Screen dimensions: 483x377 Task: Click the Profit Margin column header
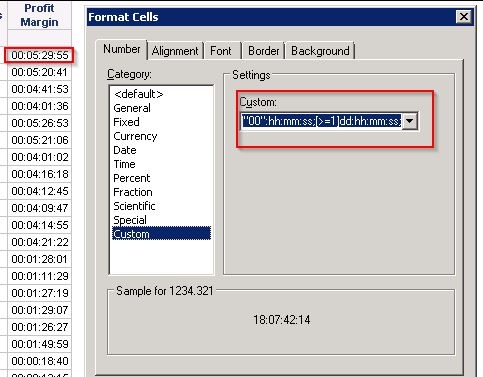(x=39, y=15)
